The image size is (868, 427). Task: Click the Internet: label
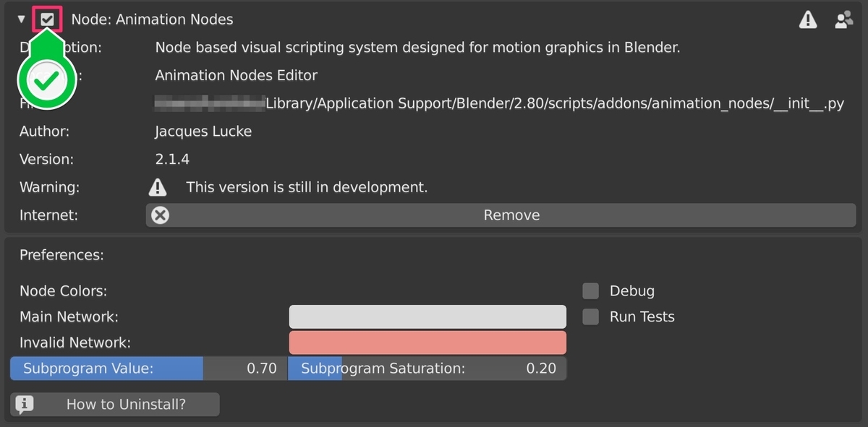[x=48, y=215]
